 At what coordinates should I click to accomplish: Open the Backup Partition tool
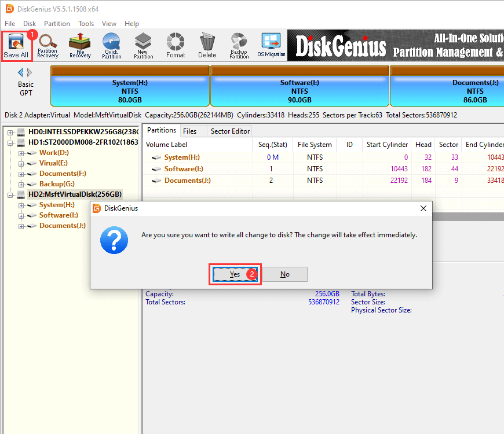click(239, 45)
